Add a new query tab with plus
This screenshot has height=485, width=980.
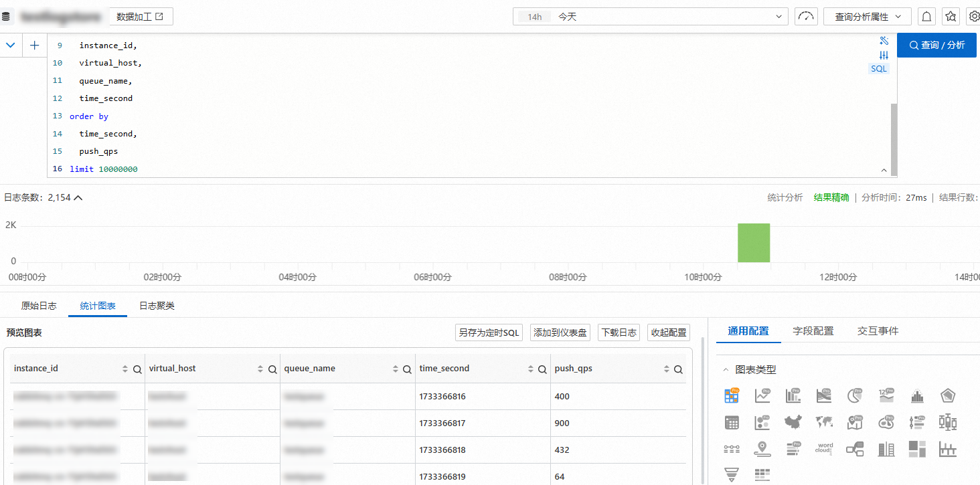point(35,45)
